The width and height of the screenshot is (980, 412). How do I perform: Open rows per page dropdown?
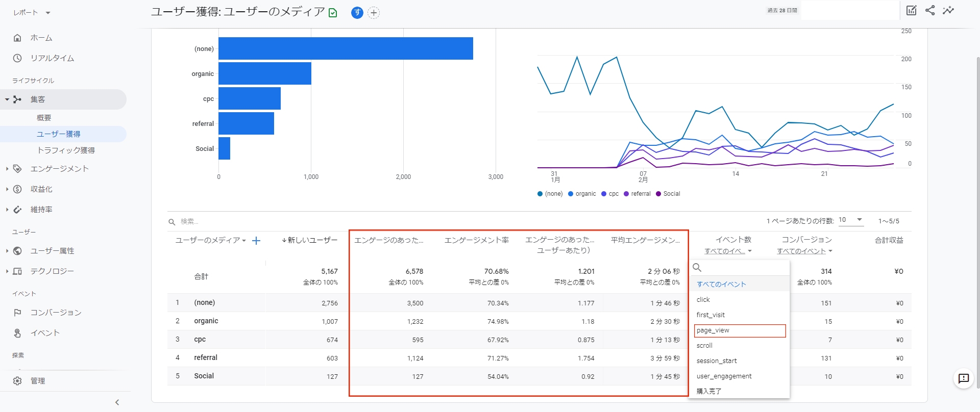pos(851,220)
